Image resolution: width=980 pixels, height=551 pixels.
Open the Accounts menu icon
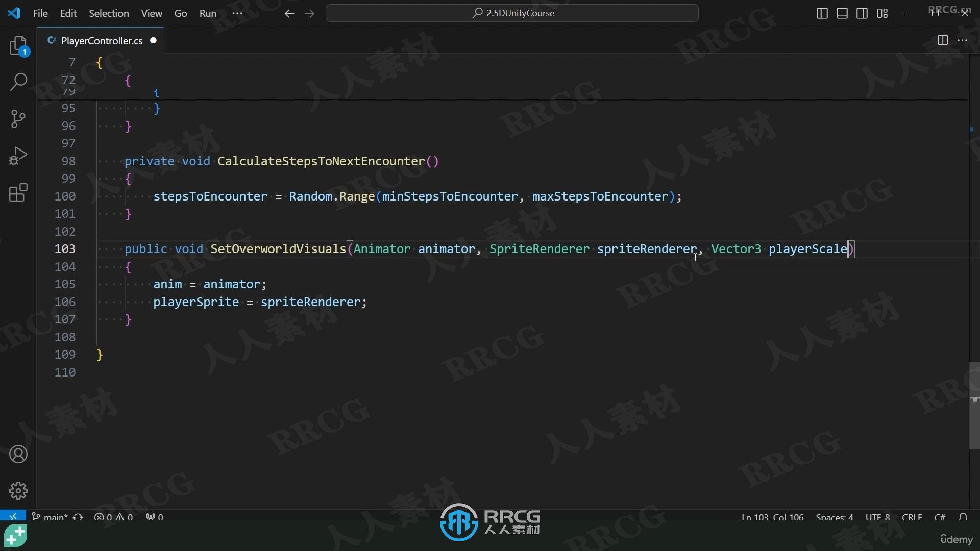click(x=18, y=454)
